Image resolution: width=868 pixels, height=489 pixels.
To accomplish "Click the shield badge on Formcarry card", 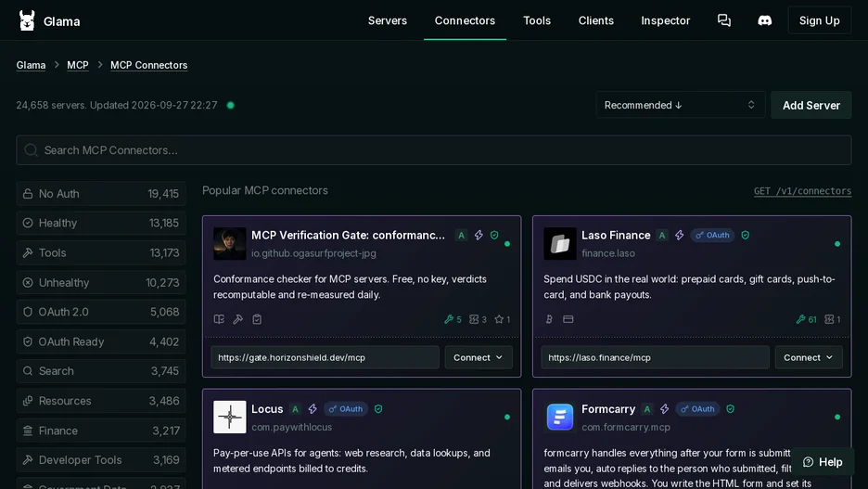I will pos(730,408).
